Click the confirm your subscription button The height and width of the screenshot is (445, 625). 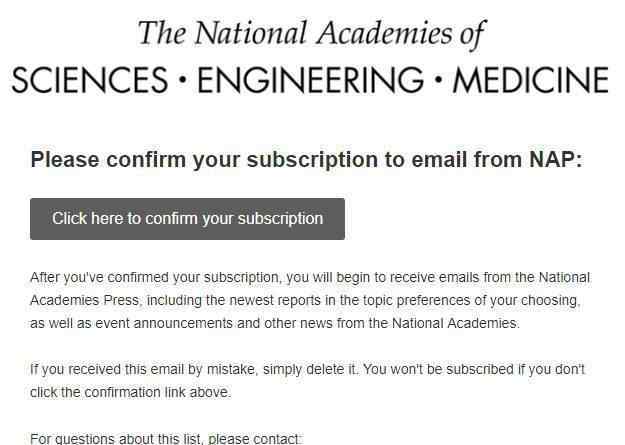[x=187, y=219]
